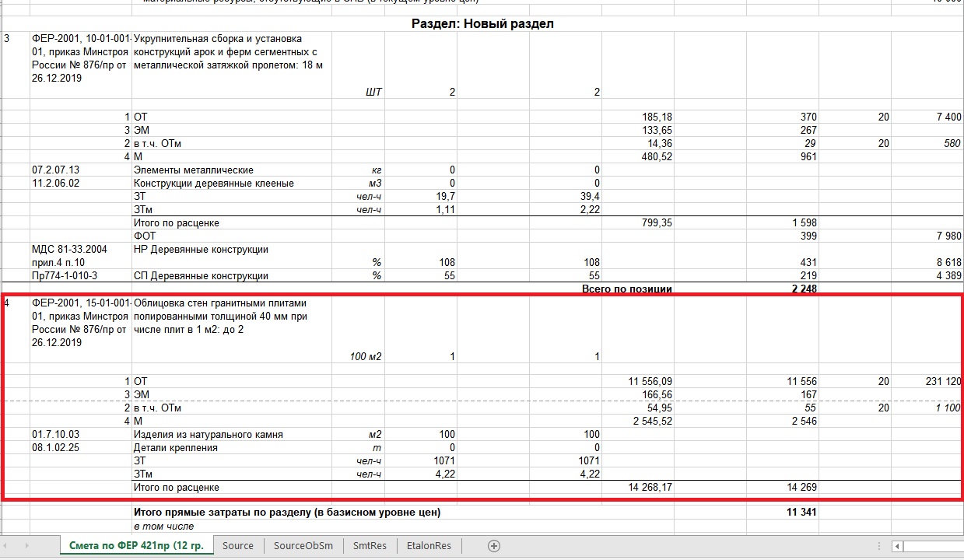Click the cell containing 14,36

660,143
